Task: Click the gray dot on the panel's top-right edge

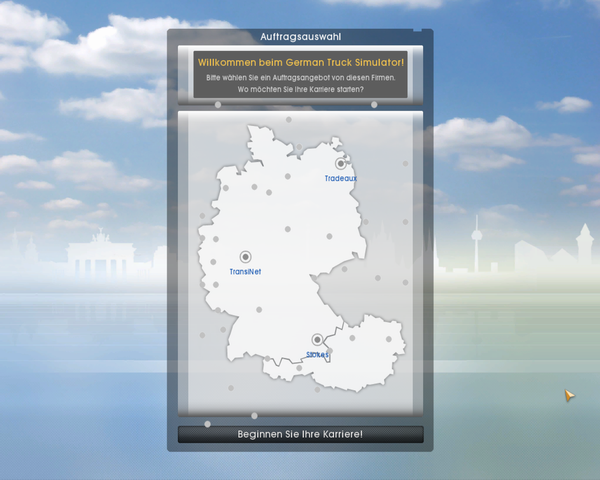Action: click(374, 104)
